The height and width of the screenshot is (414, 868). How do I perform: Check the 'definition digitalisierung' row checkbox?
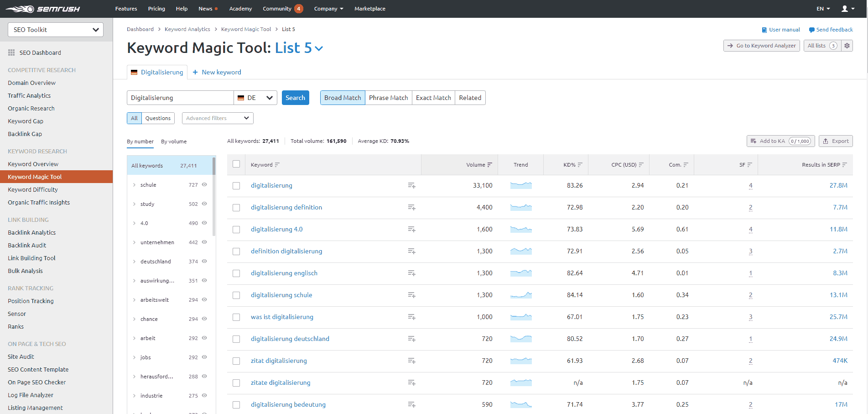click(x=236, y=252)
